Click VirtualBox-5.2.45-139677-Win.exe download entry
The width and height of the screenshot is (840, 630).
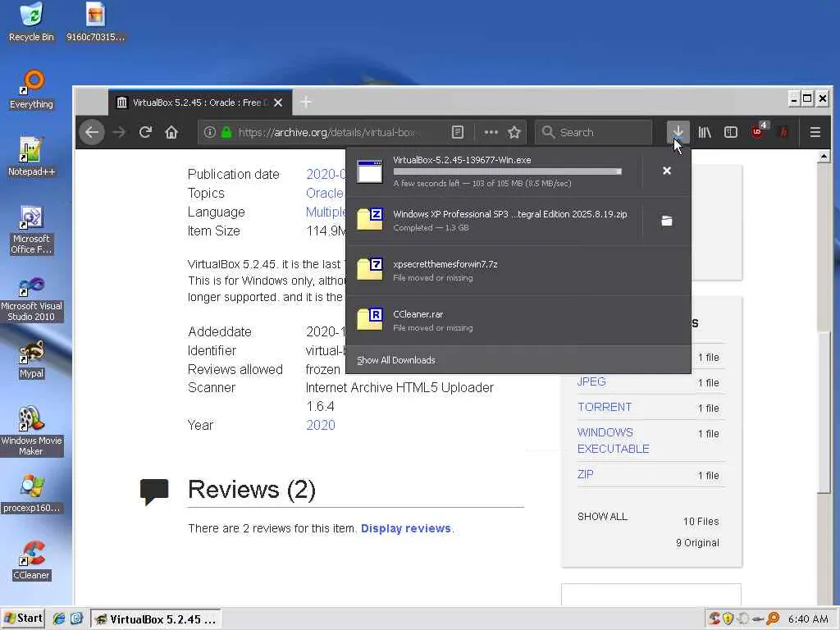click(x=493, y=171)
